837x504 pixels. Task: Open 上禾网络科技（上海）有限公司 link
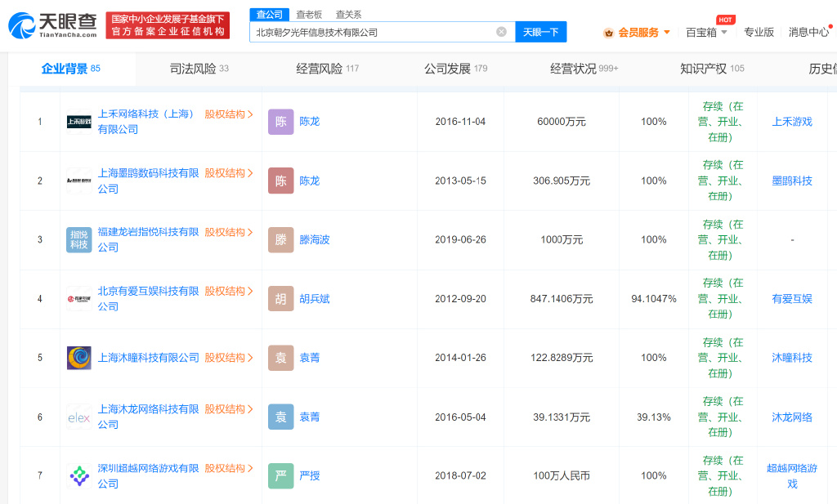coord(145,122)
